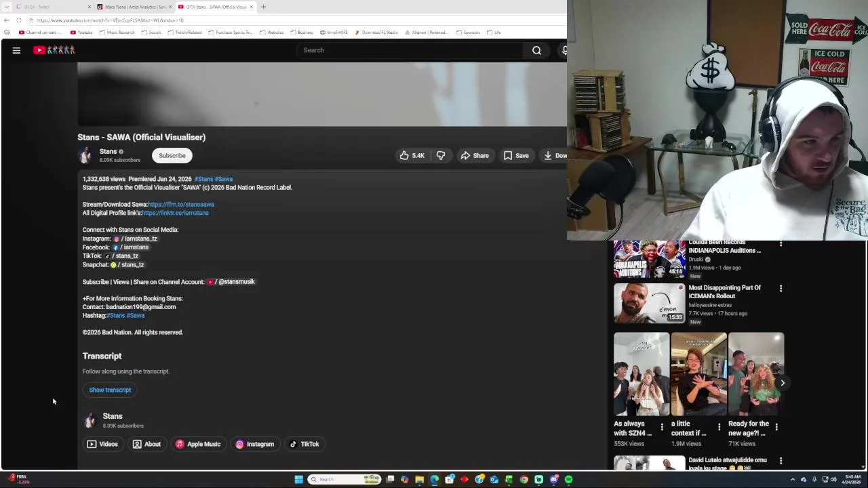Image resolution: width=868 pixels, height=488 pixels.
Task: Open Instagram iamstans_tz link in description
Action: (136, 239)
